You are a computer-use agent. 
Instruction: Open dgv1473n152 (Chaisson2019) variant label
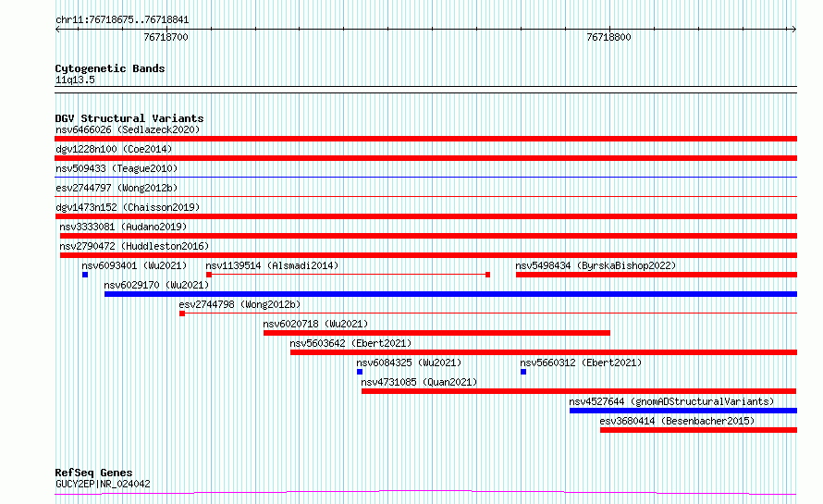[x=128, y=207]
